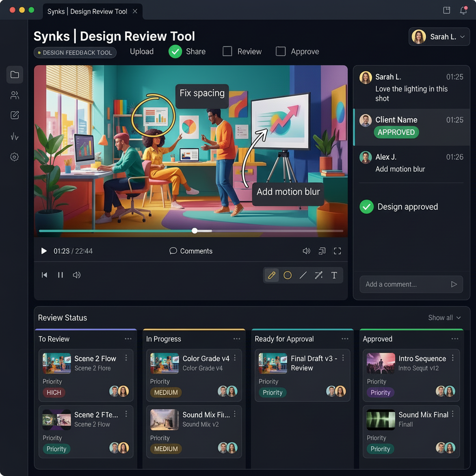Mute audio with lower speaker icon
This screenshot has height=476, width=476.
(77, 275)
